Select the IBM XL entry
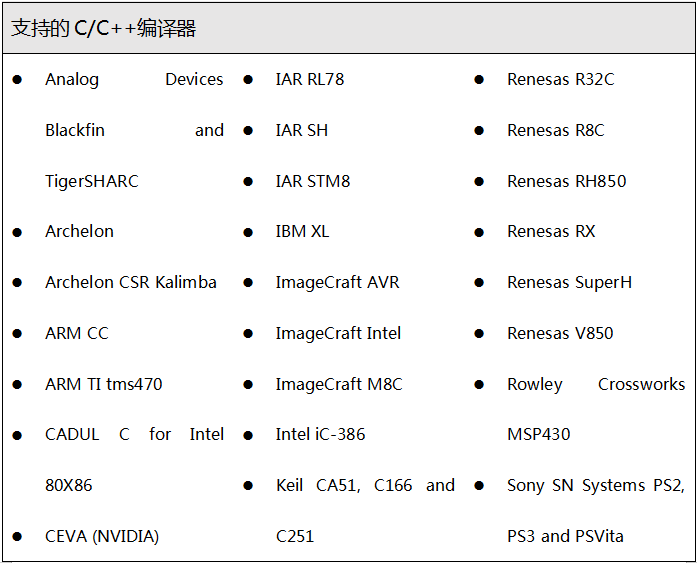The image size is (697, 563). coord(302,232)
